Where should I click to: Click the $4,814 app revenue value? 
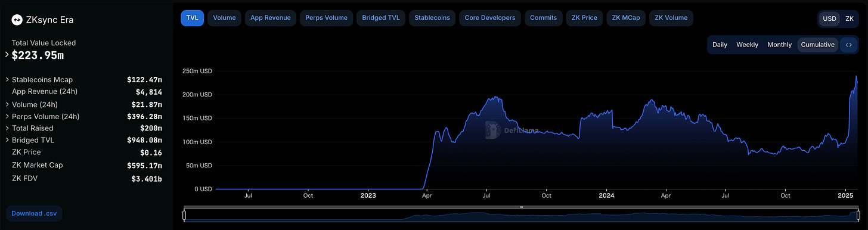[x=149, y=92]
